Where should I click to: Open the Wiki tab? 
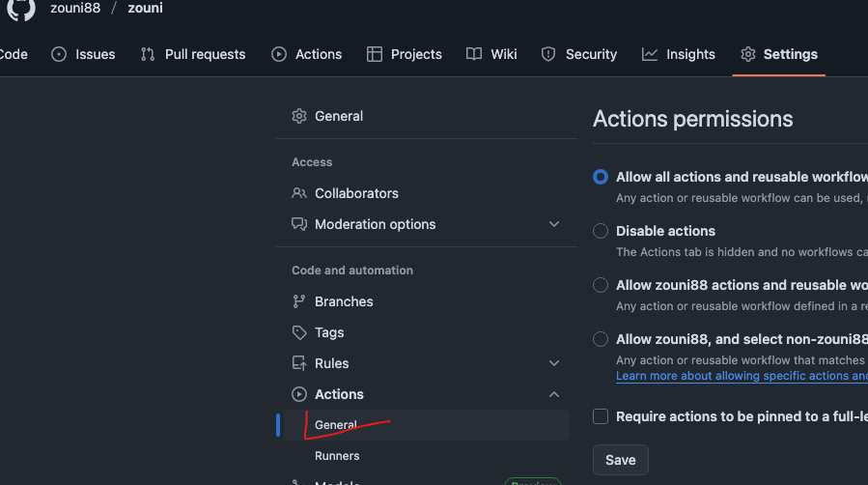(491, 54)
